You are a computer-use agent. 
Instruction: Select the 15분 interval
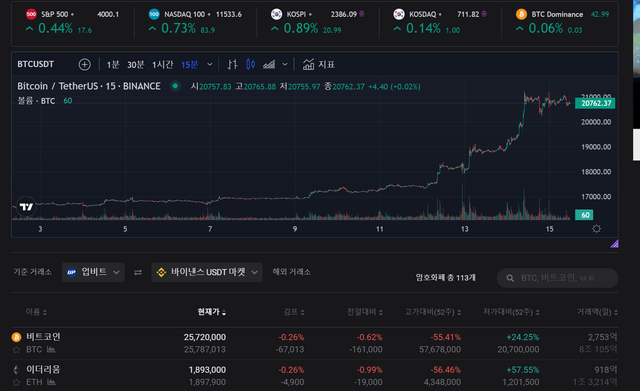189,64
